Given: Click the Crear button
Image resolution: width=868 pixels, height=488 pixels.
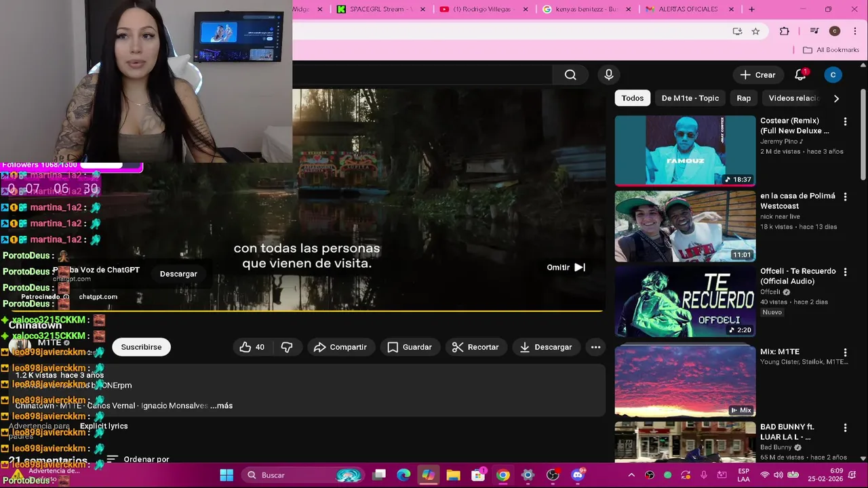Looking at the screenshot, I should pos(757,75).
